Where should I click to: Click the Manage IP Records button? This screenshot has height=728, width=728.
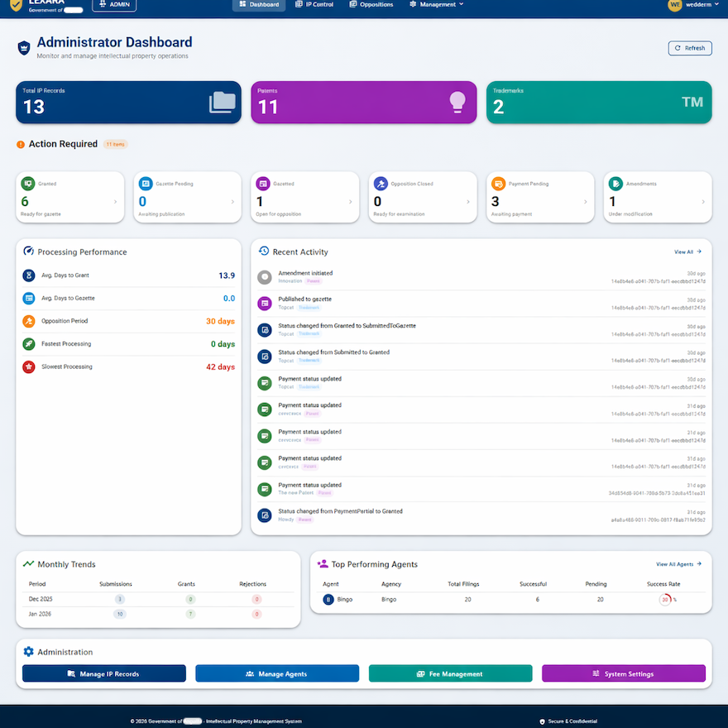coord(104,673)
